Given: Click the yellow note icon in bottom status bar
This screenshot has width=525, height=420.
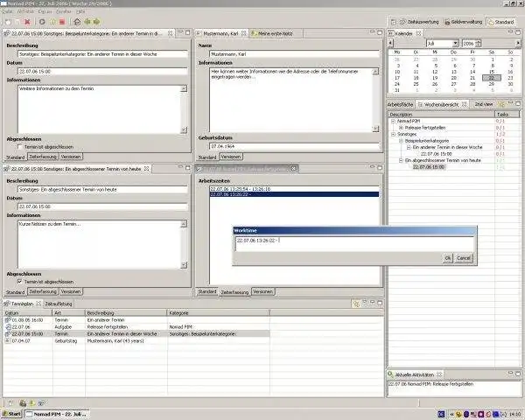Looking at the screenshot, I should [x=32, y=402].
